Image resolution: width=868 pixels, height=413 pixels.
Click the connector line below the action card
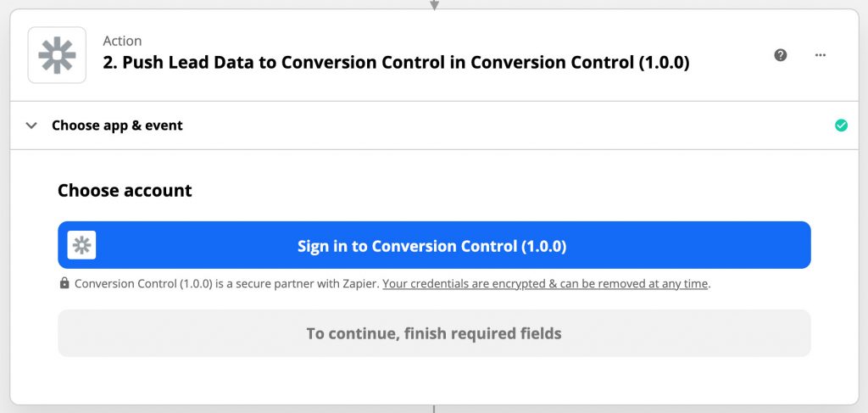(434, 409)
